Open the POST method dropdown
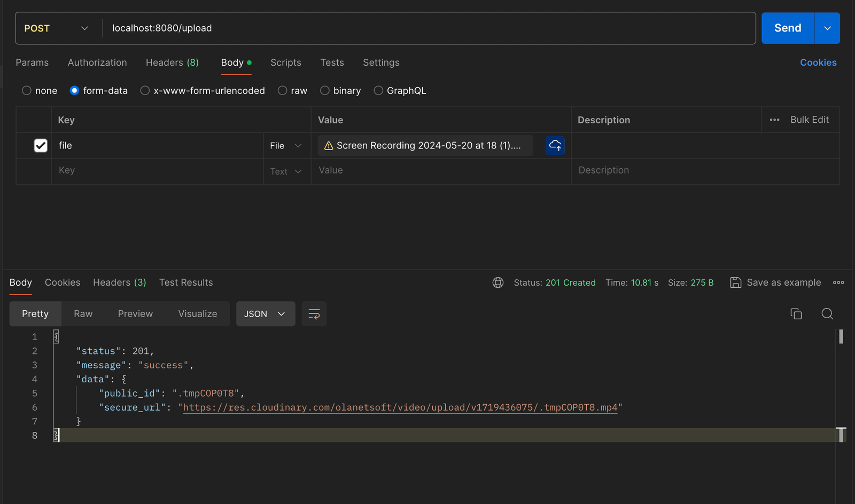This screenshot has height=504, width=855. (56, 28)
